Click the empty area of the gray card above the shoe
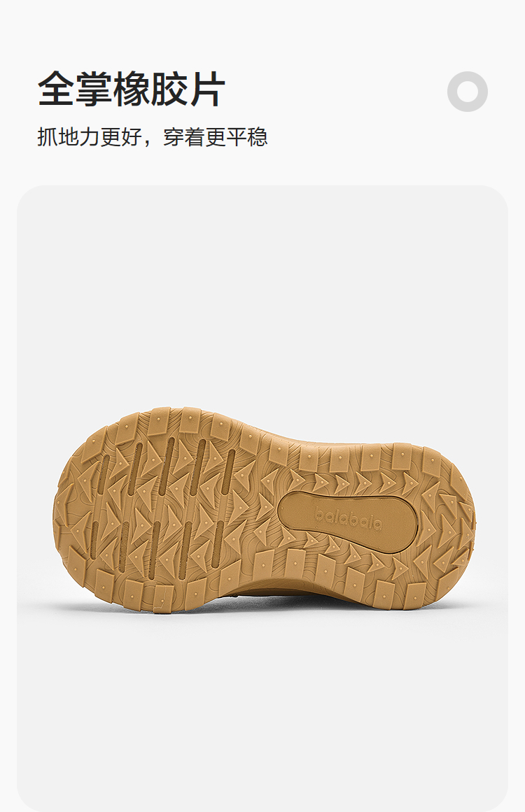 (x=262, y=295)
